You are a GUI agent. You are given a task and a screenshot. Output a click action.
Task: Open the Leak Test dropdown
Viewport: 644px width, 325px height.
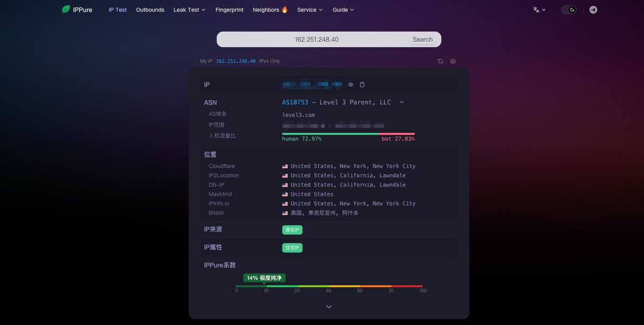[189, 9]
